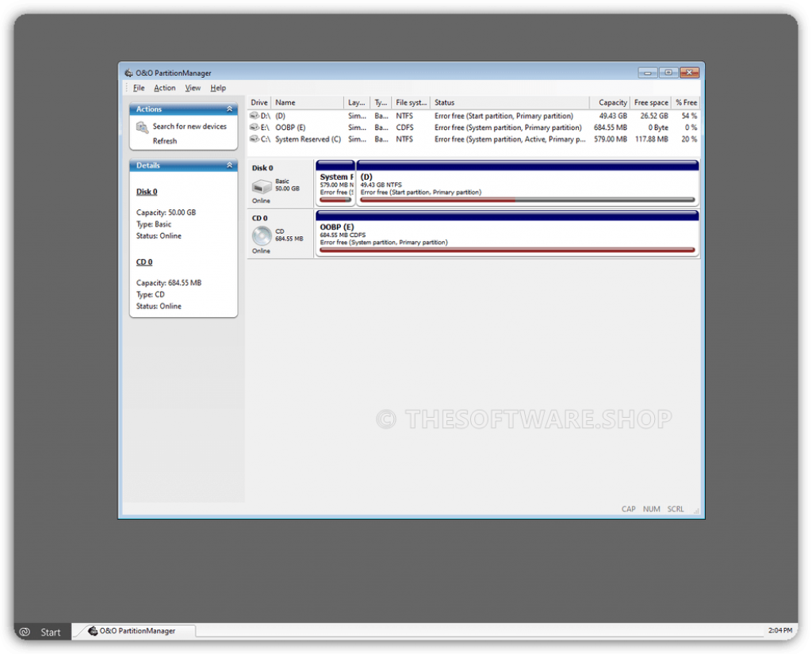Click the Disk 0 hard drive icon
The width and height of the screenshot is (812, 654).
(x=262, y=186)
